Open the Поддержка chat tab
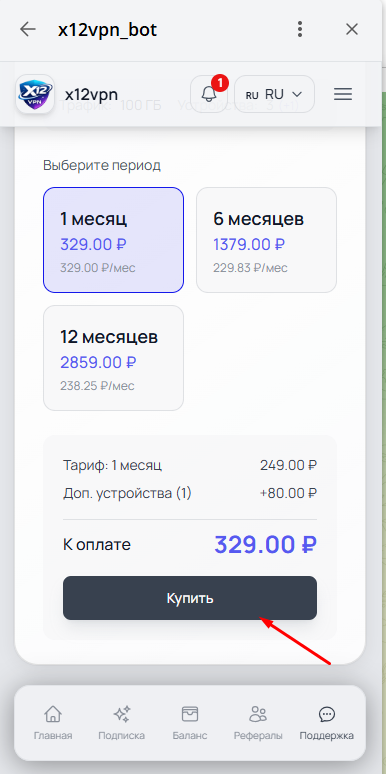Image resolution: width=386 pixels, height=774 pixels. [327, 723]
